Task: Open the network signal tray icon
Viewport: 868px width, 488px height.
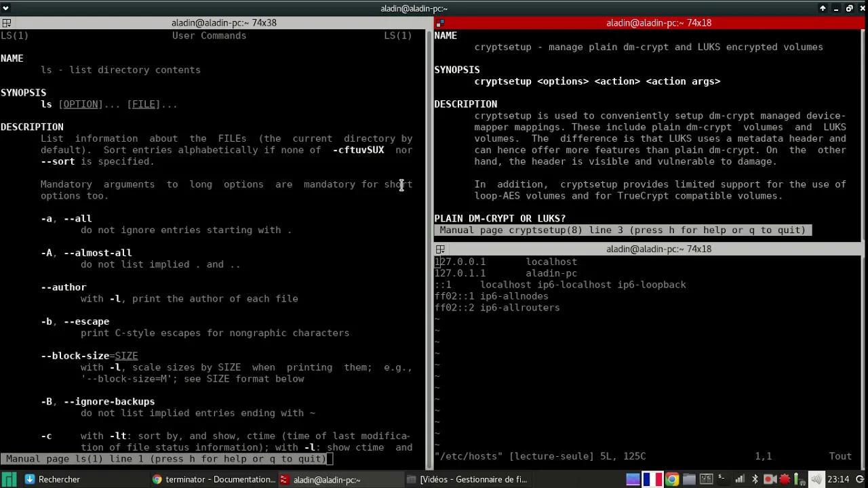Action: tap(740, 479)
